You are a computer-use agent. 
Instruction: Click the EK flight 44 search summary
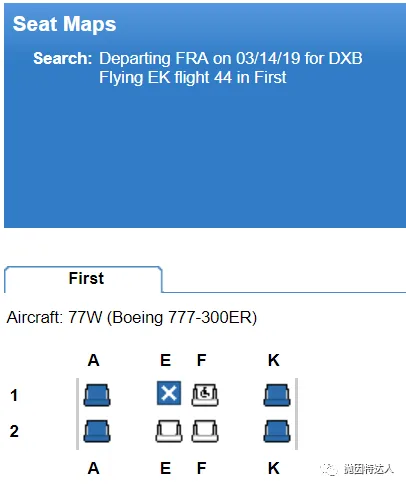coord(193,77)
